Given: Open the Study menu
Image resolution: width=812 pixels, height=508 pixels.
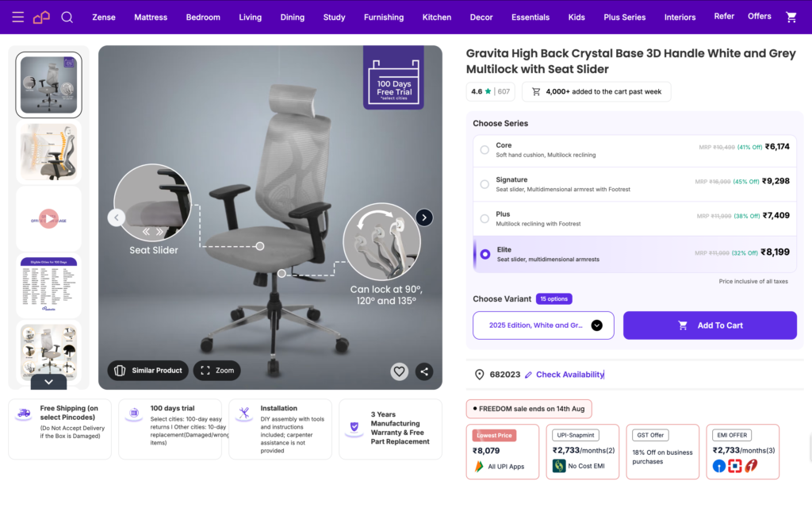Looking at the screenshot, I should [x=334, y=17].
